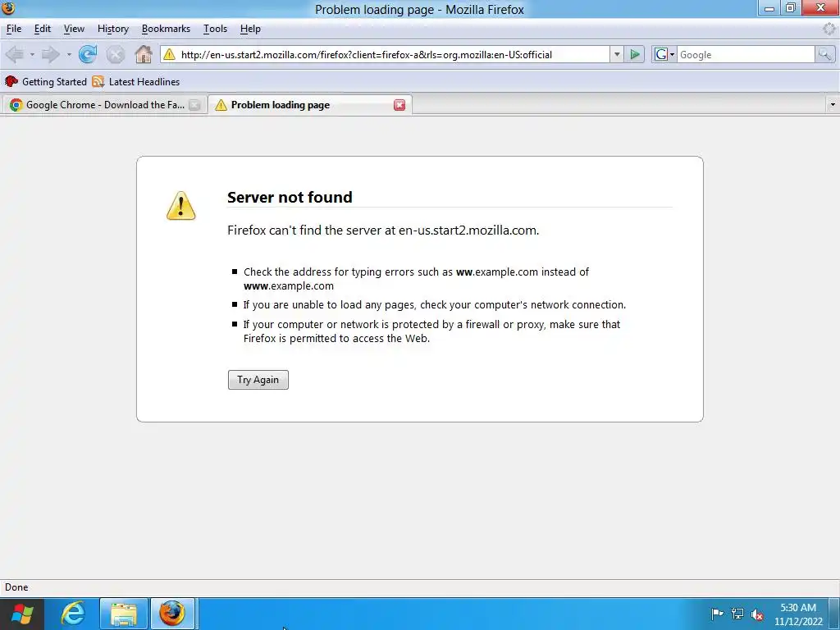Image resolution: width=840 pixels, height=630 pixels.
Task: Open the Windows Start menu
Action: pos(22,614)
